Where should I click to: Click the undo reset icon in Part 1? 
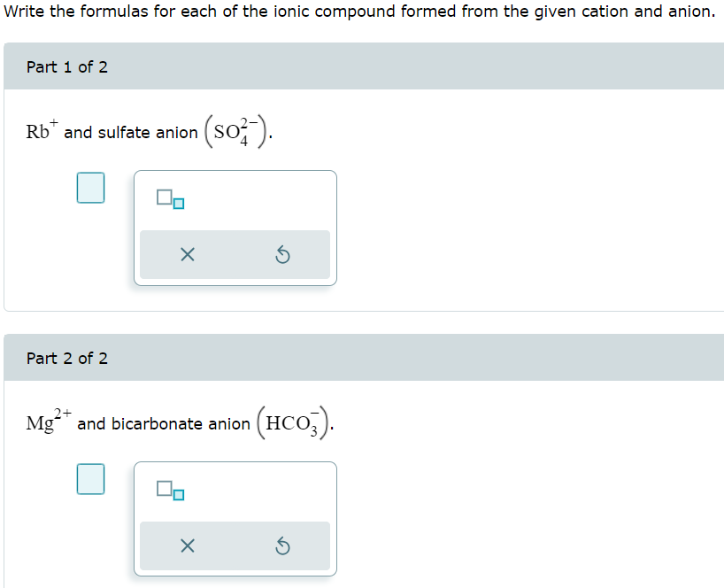pyautogui.click(x=283, y=254)
